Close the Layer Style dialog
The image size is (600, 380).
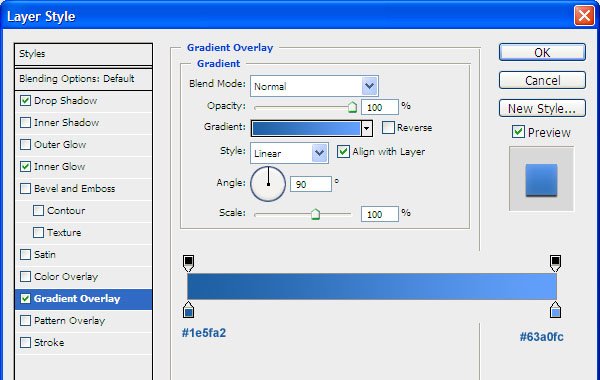pos(584,16)
